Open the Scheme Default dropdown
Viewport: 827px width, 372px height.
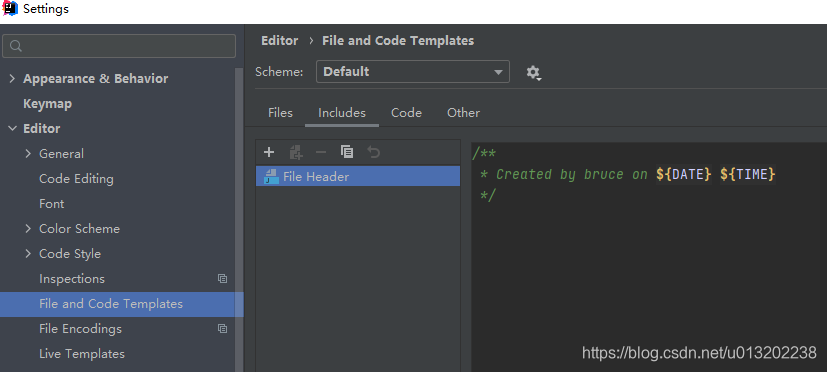click(x=413, y=72)
